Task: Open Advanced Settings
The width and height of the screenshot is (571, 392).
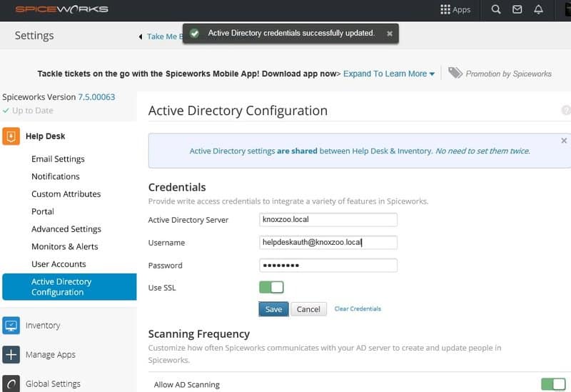Action: point(66,228)
